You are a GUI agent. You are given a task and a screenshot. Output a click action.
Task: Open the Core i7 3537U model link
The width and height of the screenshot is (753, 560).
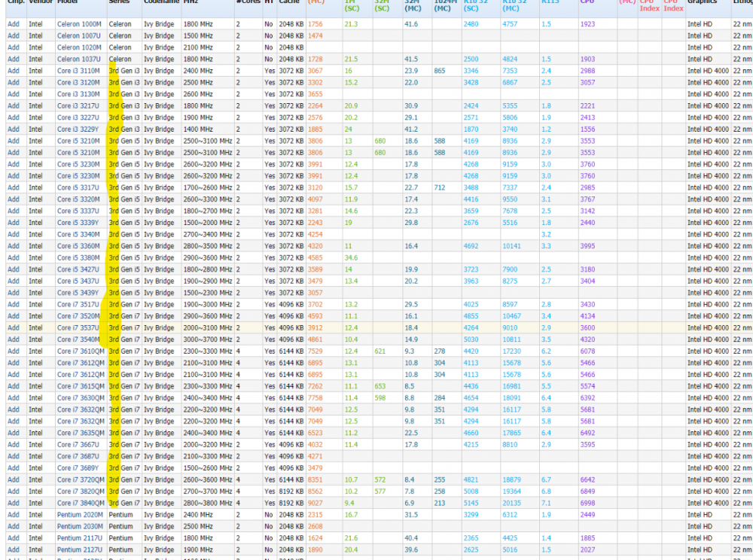tap(78, 327)
